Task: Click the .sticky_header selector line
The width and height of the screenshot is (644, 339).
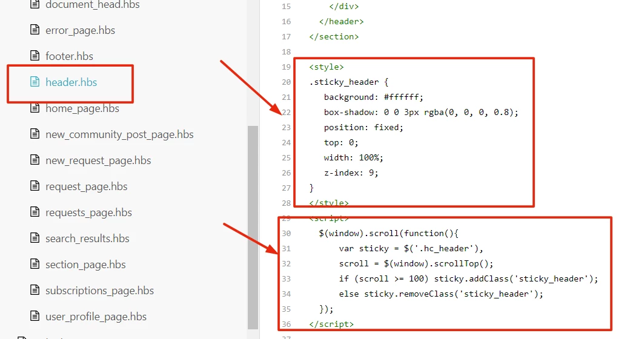Action: coord(349,82)
